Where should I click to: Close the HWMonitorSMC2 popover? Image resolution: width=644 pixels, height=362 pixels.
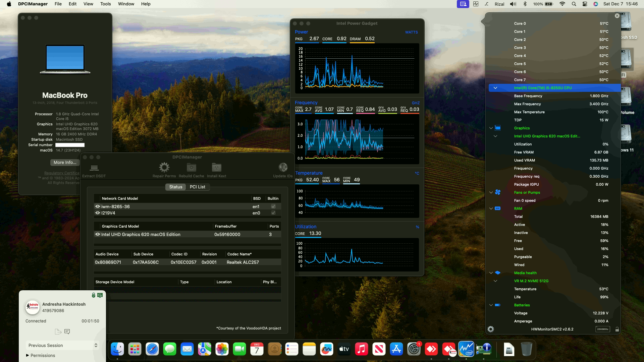coord(617,16)
